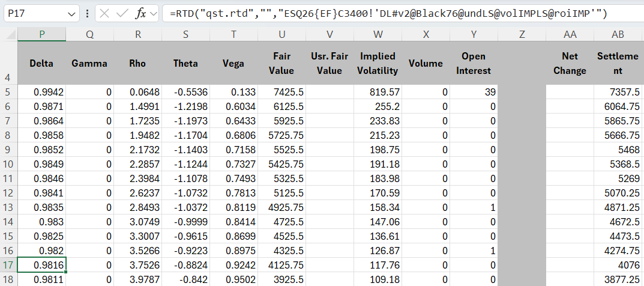Select column V header
This screenshot has width=644, height=286.
point(330,34)
